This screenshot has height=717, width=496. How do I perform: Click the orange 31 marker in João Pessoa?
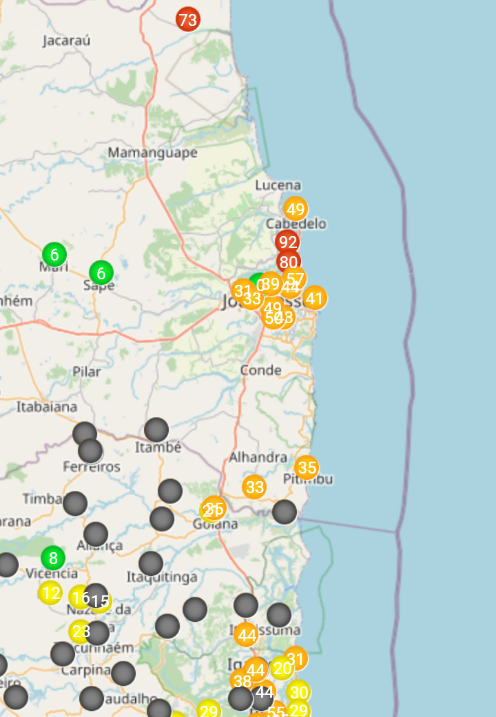[243, 290]
